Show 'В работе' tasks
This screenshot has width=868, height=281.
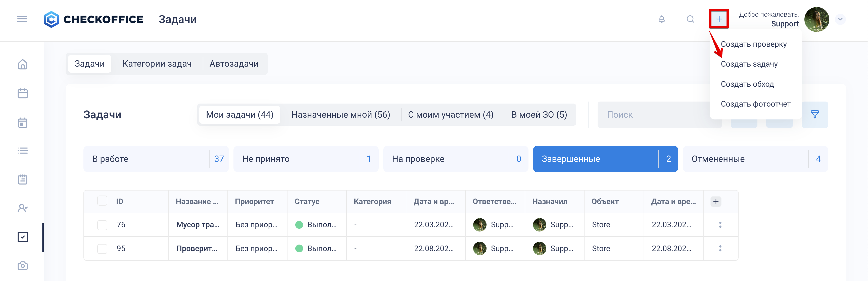[156, 159]
